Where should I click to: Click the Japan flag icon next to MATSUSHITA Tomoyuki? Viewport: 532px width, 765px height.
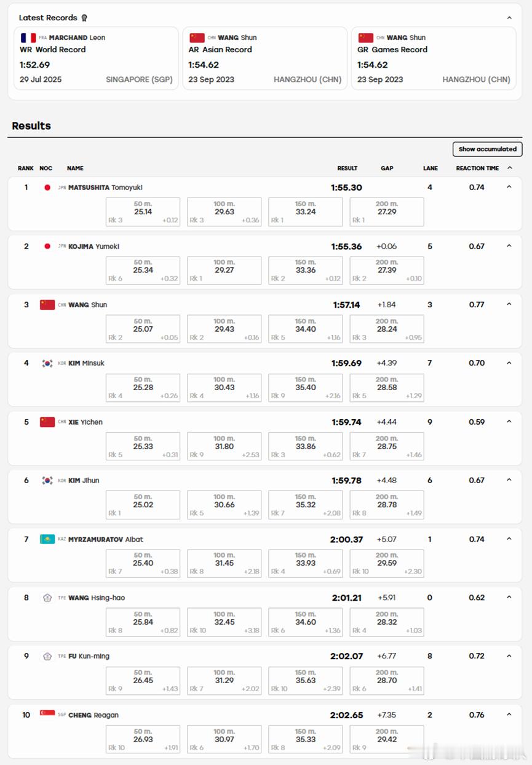click(47, 188)
